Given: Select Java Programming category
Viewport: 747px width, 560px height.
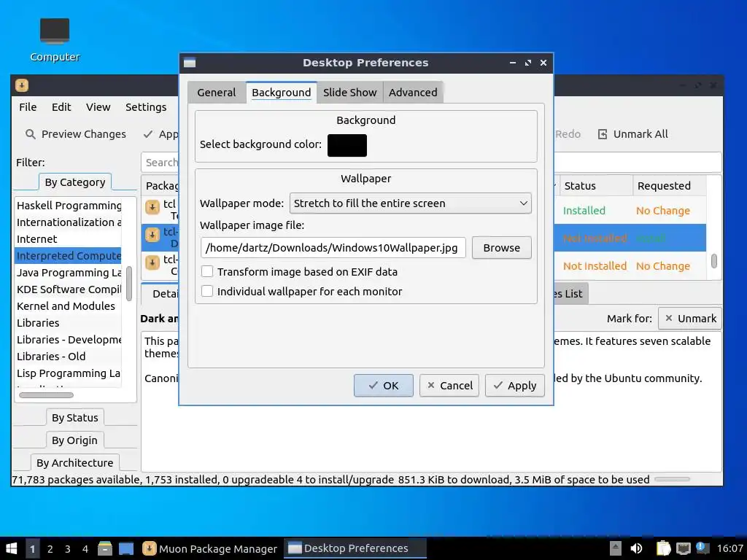Looking at the screenshot, I should [x=68, y=273].
